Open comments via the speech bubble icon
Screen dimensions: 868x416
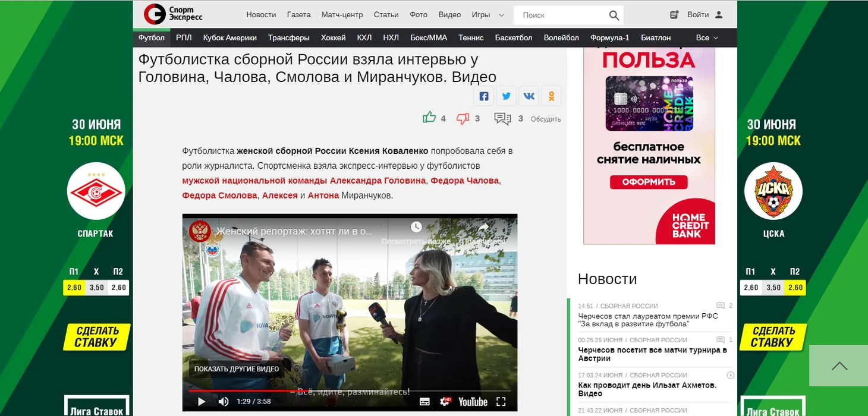pyautogui.click(x=502, y=119)
